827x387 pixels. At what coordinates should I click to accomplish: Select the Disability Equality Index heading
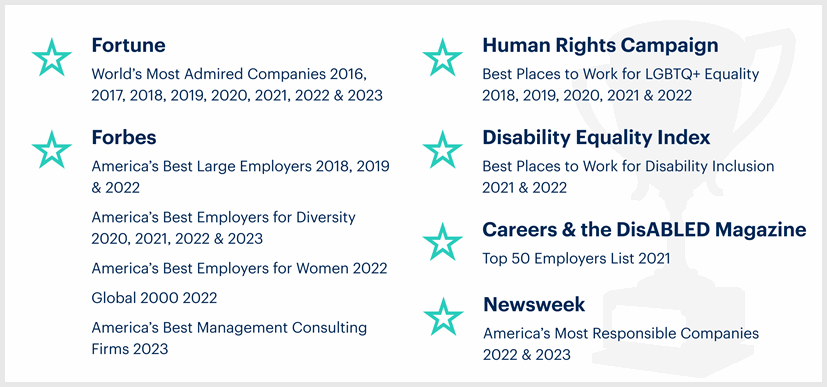[597, 138]
